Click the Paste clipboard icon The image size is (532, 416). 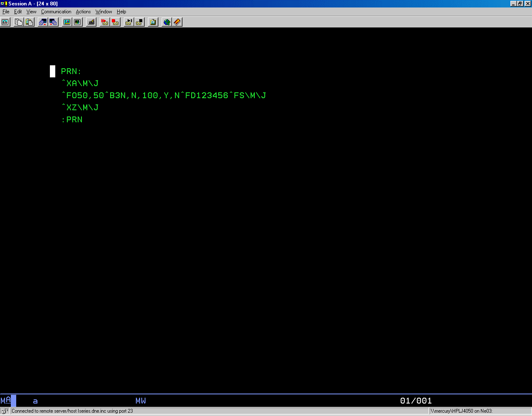29,22
